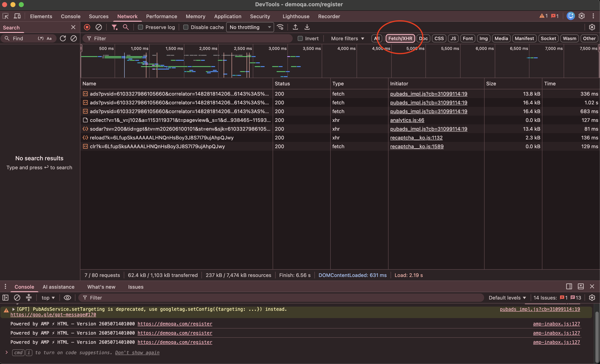Open the Application tab
Screen dimensions: 600x364
click(x=228, y=16)
